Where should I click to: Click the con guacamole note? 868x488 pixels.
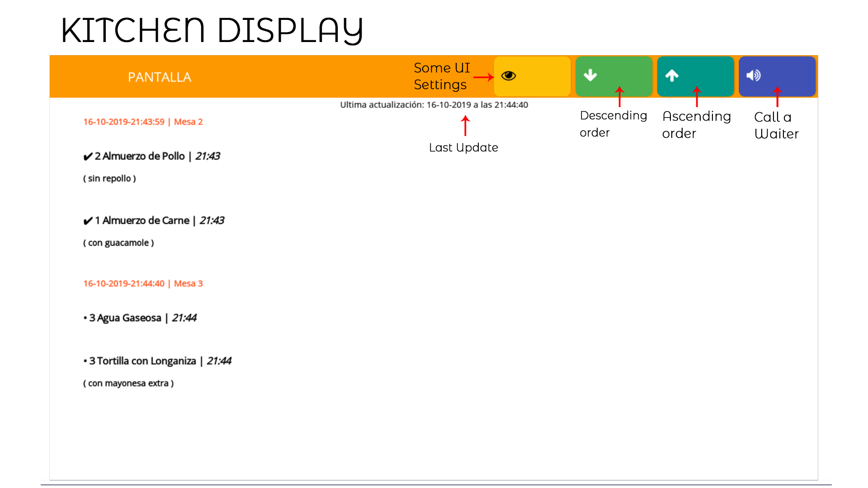click(x=118, y=243)
